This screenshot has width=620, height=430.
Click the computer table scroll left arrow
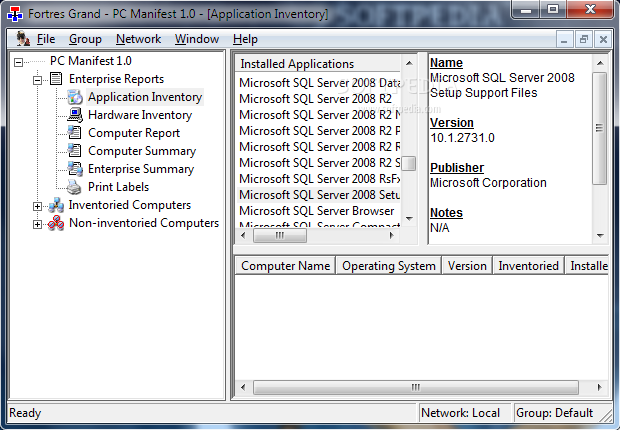243,387
